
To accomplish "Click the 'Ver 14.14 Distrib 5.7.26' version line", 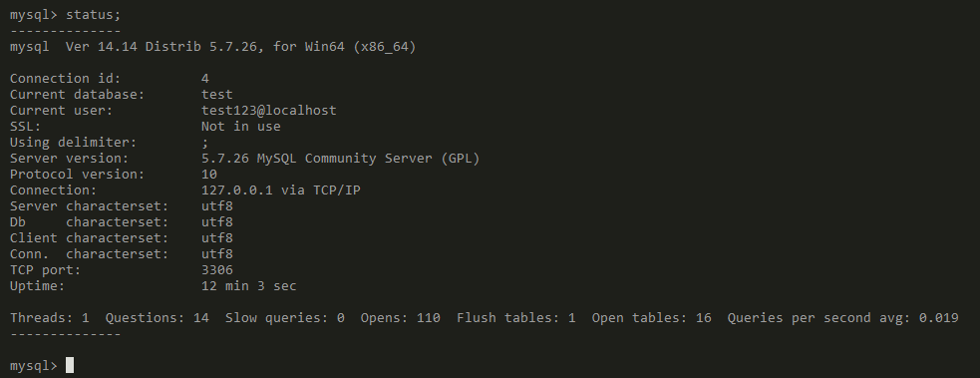I will coord(162,47).
